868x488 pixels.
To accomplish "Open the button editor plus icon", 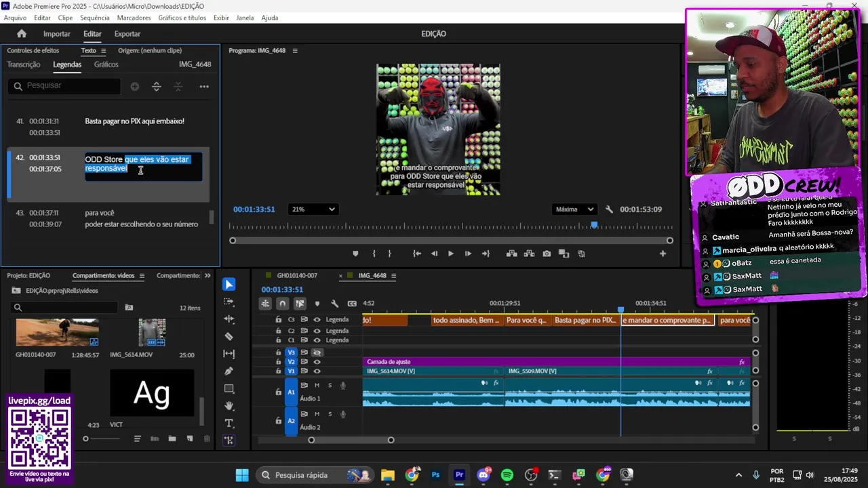I will point(663,253).
